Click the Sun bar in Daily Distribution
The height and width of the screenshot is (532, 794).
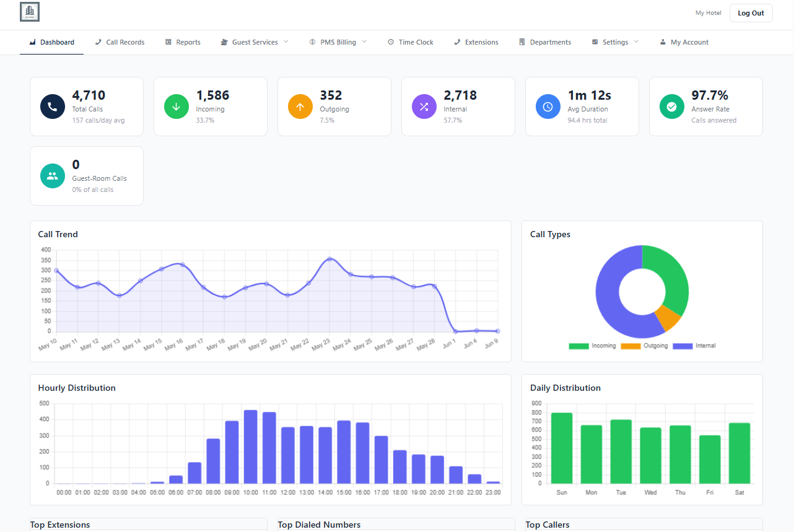tap(562, 448)
